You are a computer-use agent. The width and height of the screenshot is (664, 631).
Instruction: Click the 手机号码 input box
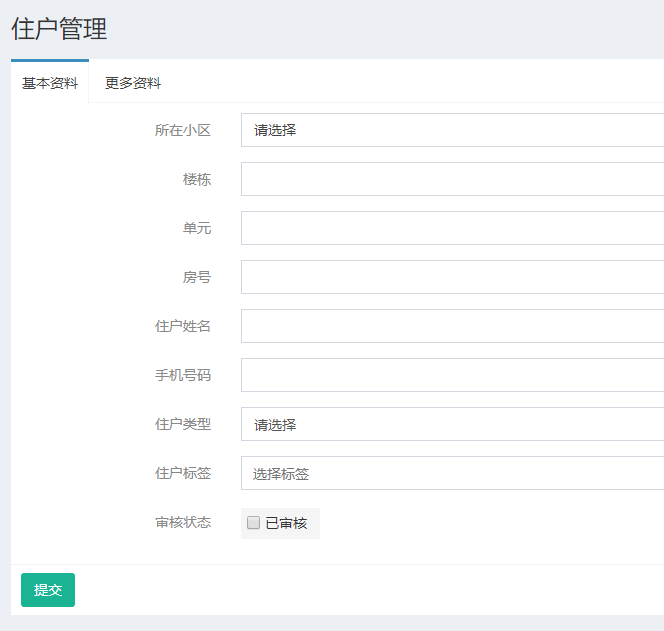(452, 375)
